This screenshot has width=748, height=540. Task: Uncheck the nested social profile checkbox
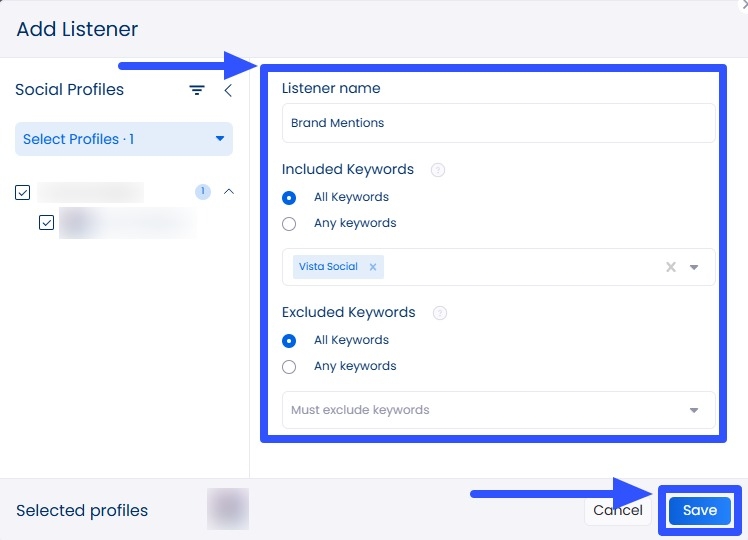click(x=46, y=223)
